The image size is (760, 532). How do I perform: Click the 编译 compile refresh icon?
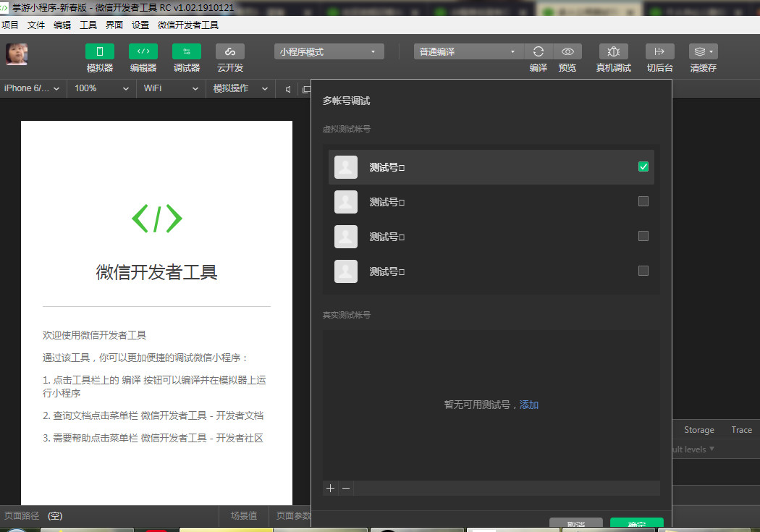pos(539,51)
